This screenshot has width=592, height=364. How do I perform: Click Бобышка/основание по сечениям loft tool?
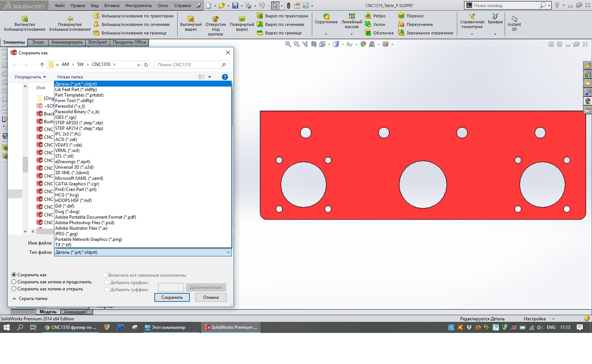(132, 24)
